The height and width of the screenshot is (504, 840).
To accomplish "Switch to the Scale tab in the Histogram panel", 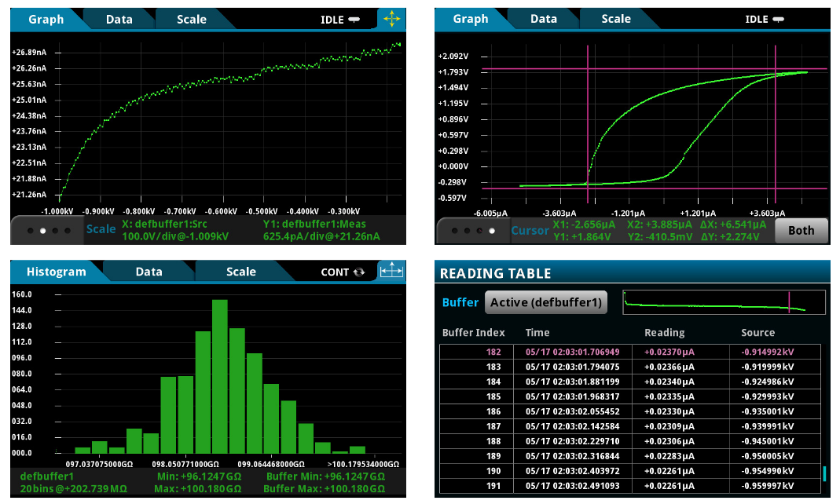I will point(240,272).
